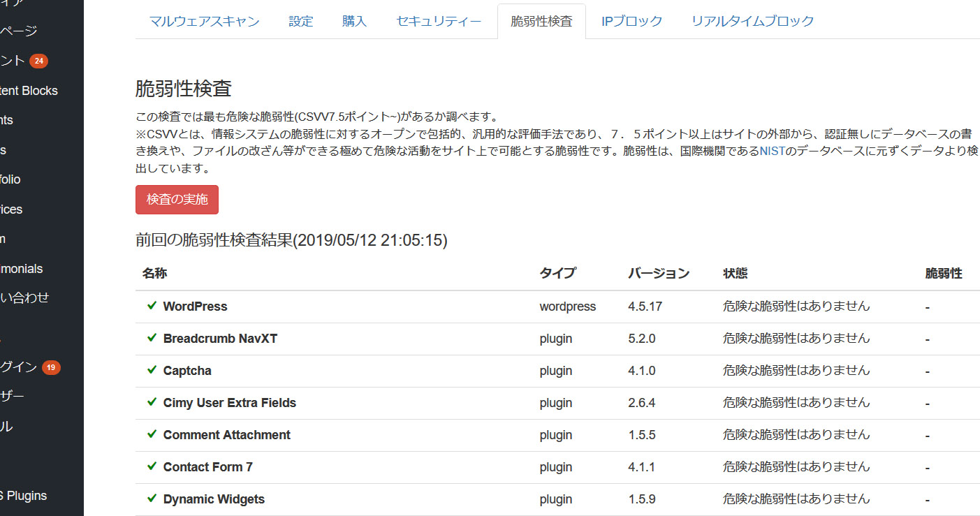This screenshot has width=980, height=516.
Task: Click the green checkmark beside Contact Form 7
Action: (152, 466)
